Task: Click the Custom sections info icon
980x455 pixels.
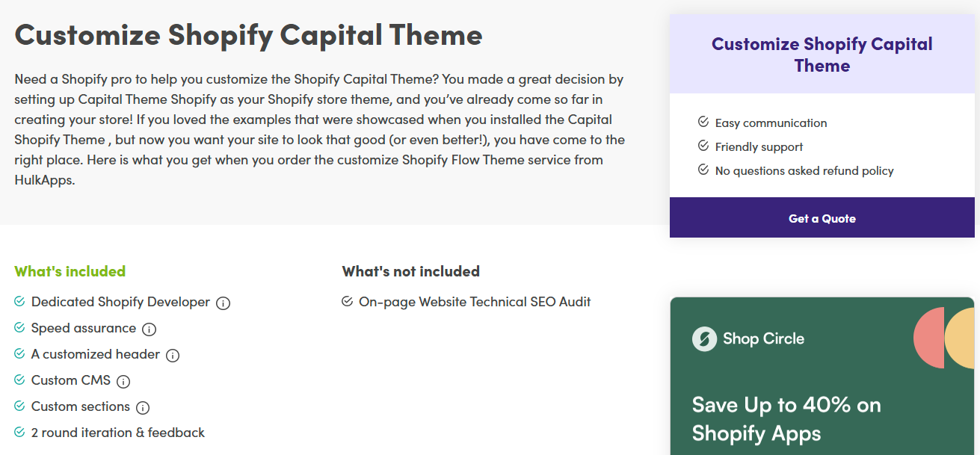Action: click(142, 407)
